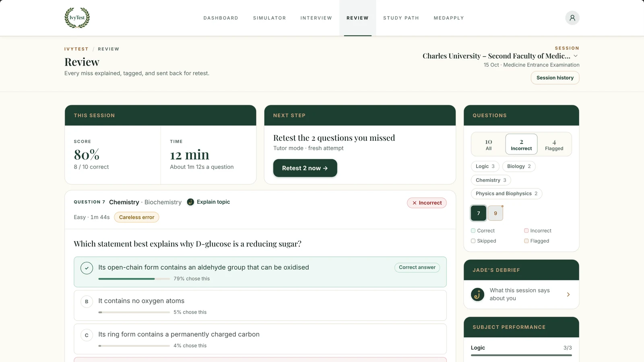Click the REVIEW breadcrumb text
644x362 pixels.
pyautogui.click(x=109, y=49)
